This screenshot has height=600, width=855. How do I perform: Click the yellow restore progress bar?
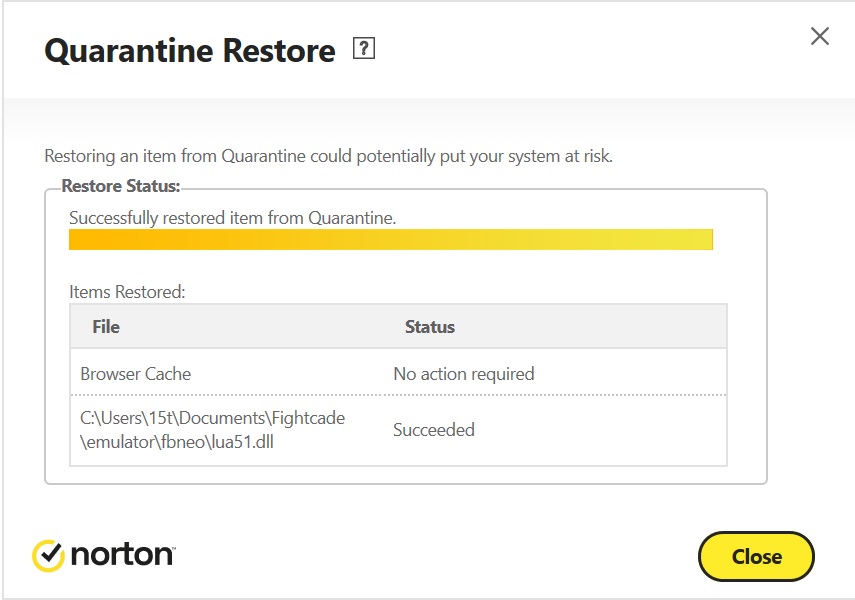(391, 239)
